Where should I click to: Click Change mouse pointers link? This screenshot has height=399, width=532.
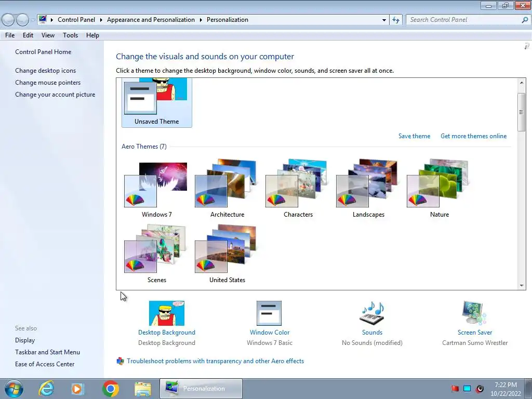(48, 83)
